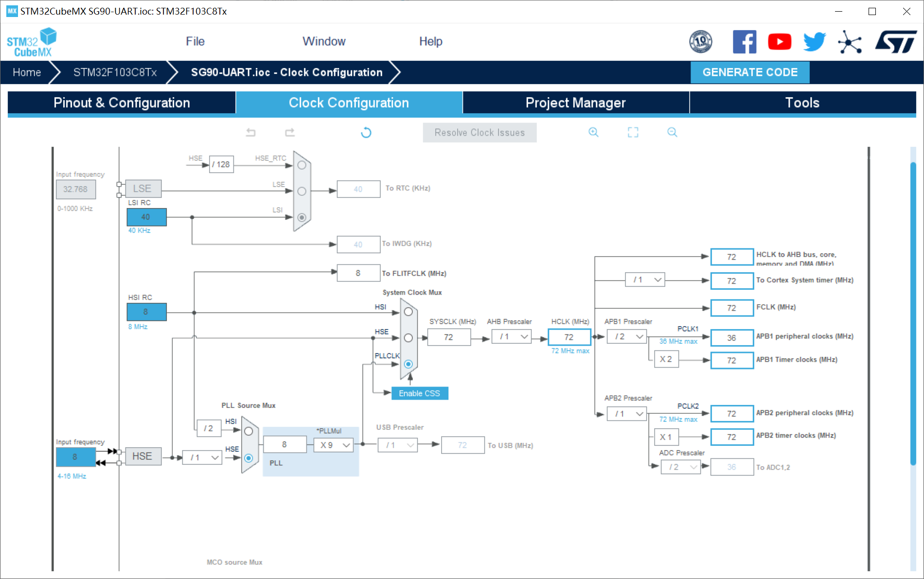Click the LSE oscillator block
924x579 pixels.
click(143, 189)
